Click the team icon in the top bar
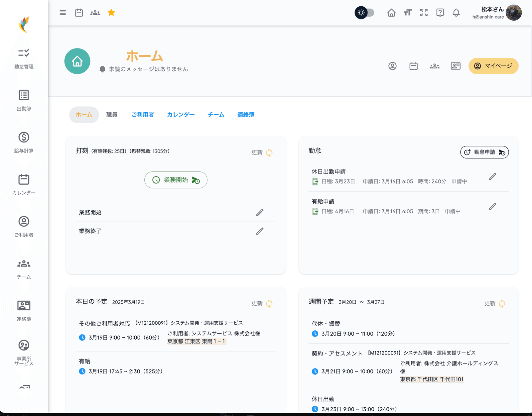Viewport: 532px width, 416px height. (x=95, y=13)
